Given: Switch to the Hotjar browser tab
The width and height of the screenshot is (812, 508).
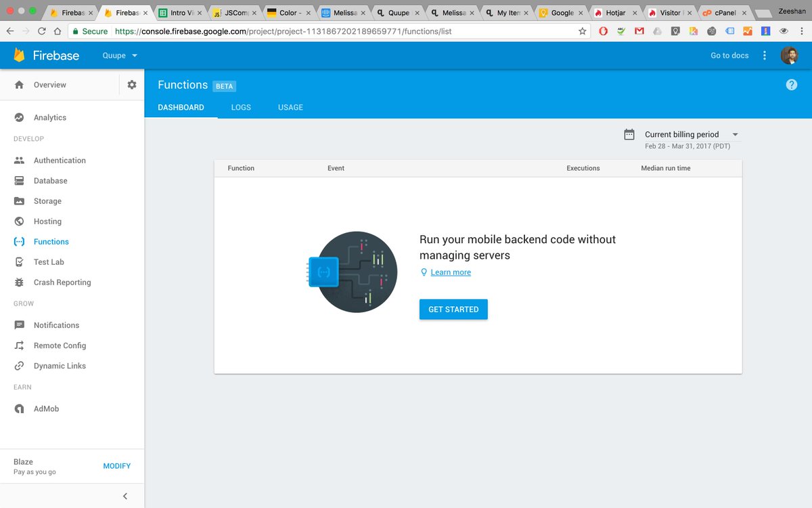Looking at the screenshot, I should (616, 12).
